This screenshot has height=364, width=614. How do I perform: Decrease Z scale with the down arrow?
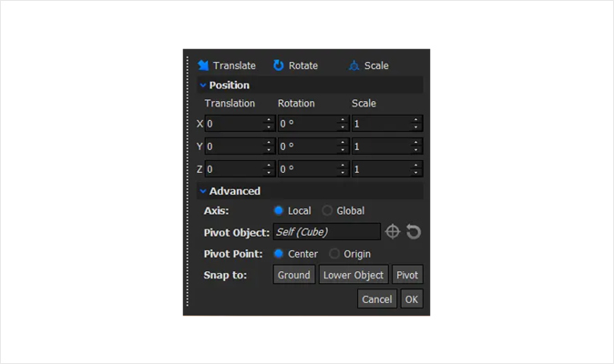pyautogui.click(x=415, y=172)
